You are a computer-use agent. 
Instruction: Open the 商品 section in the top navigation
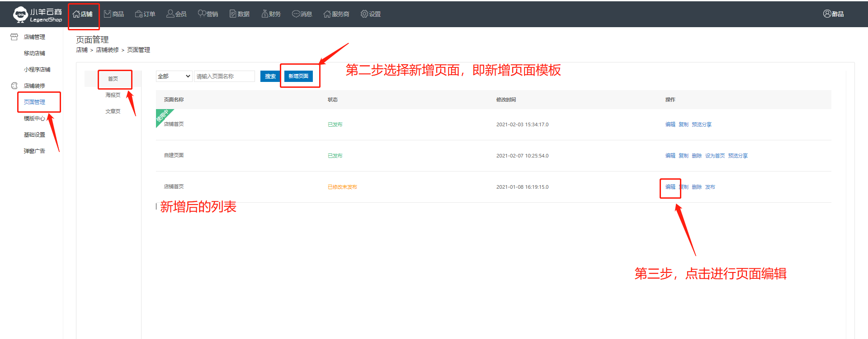(x=114, y=14)
